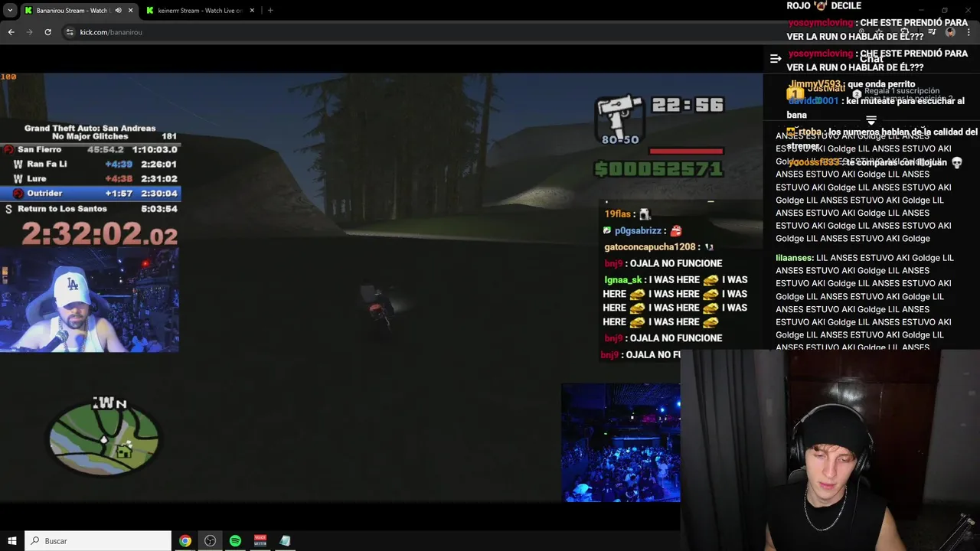Click the 2:32:02 speedrun timer

(100, 233)
